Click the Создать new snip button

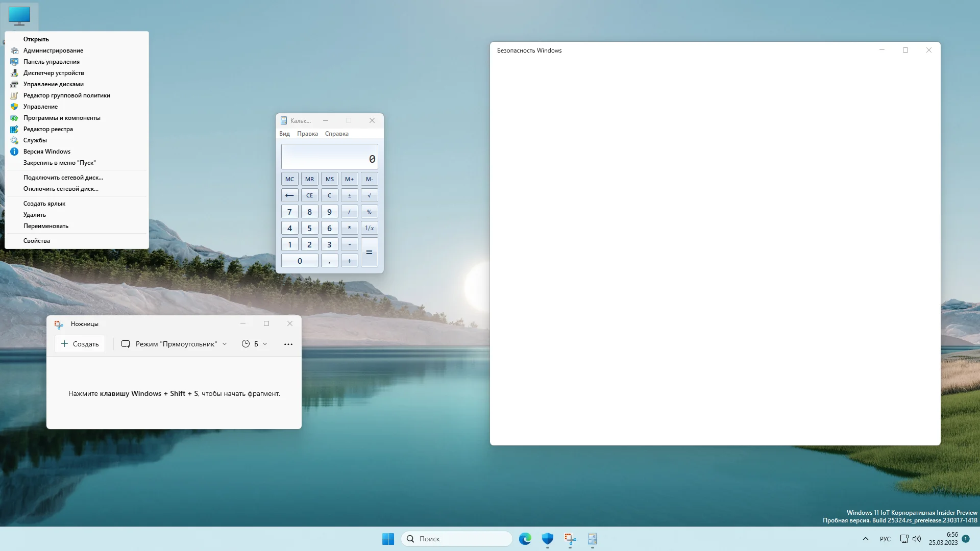pyautogui.click(x=80, y=344)
